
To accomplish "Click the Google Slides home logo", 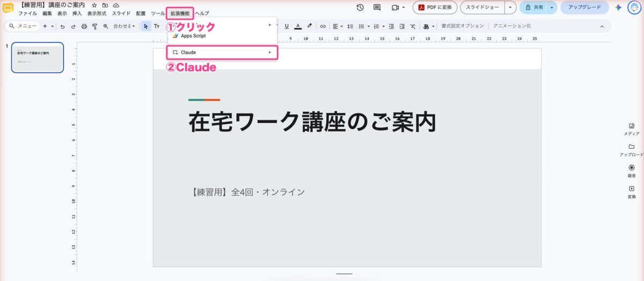I will click(8, 8).
